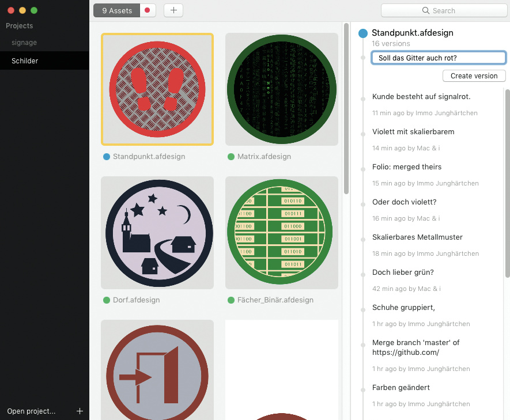Click the asset grid vertical scrollbar
The image size is (510, 420).
click(x=346, y=109)
